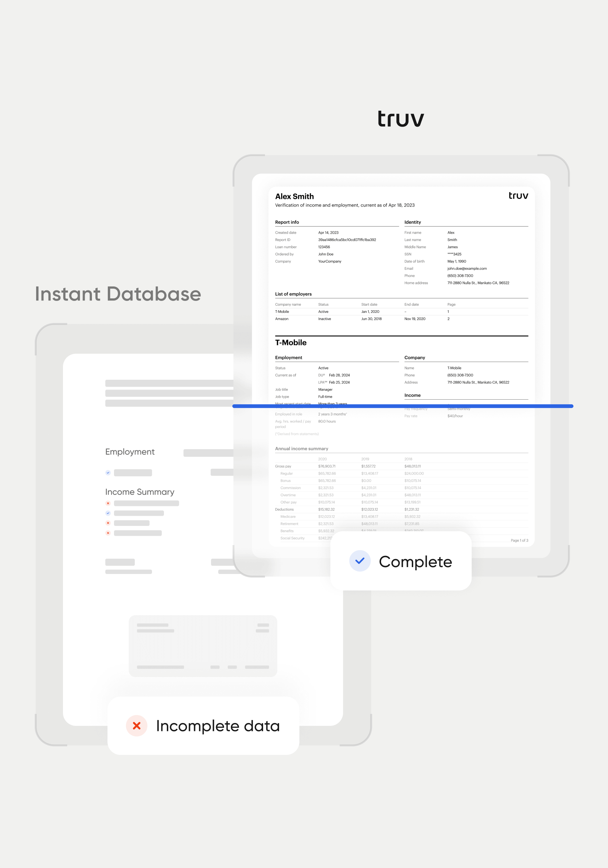Screen dimensions: 608x868
Task: Click the blue checkmark icon beside Complete
Action: click(x=359, y=561)
